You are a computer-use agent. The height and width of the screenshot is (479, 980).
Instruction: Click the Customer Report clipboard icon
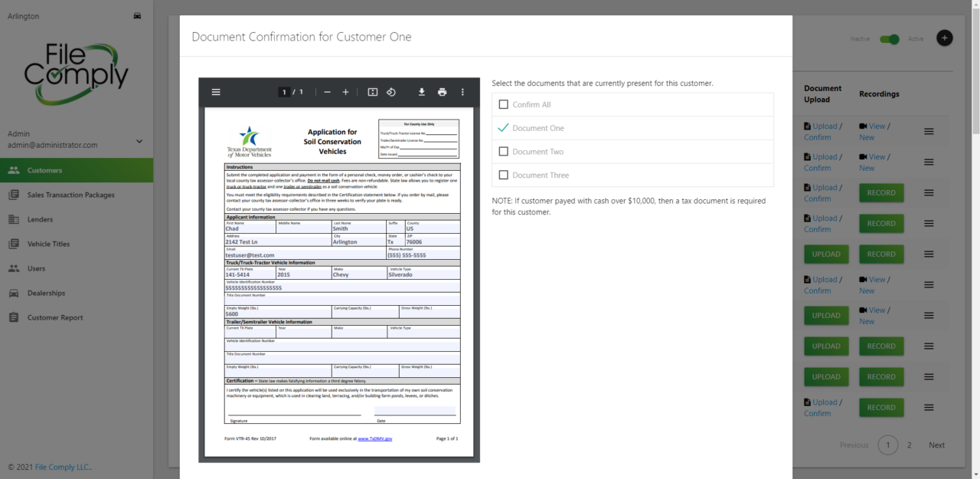(x=14, y=317)
